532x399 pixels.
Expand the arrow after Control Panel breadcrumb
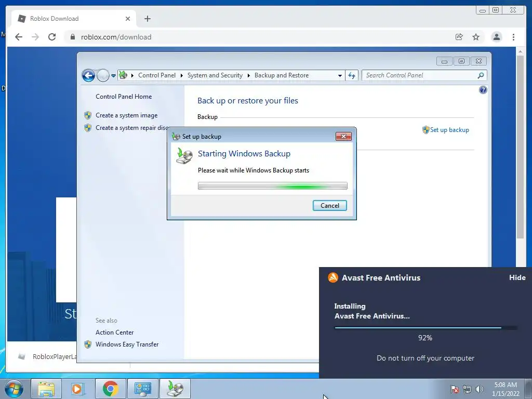(181, 75)
